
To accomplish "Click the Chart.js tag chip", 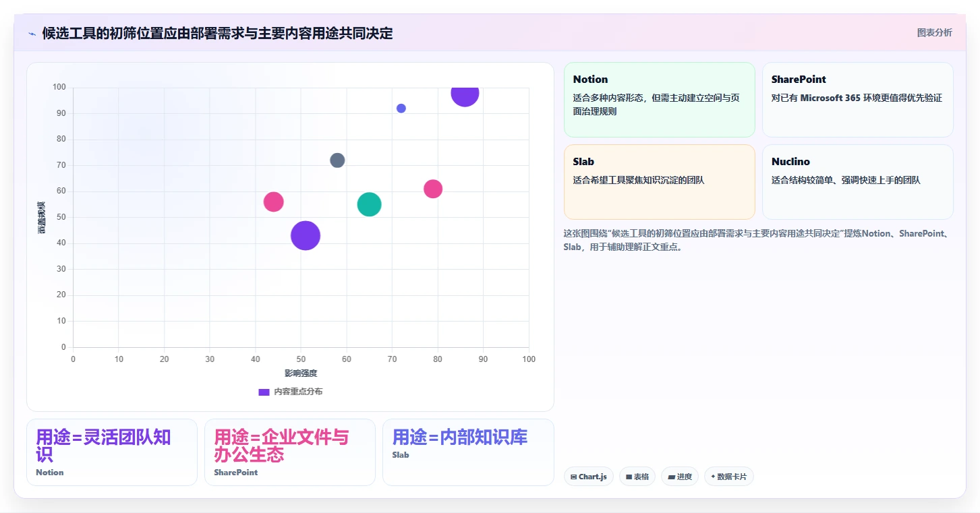I will pyautogui.click(x=588, y=477).
